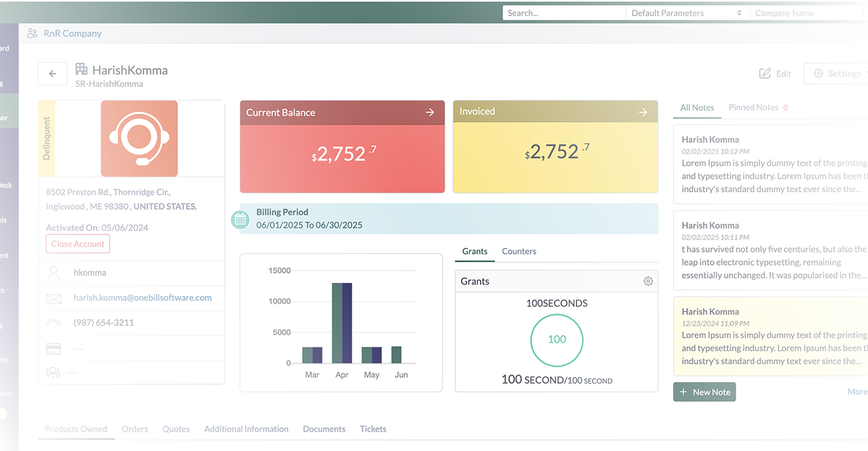
Task: Click the headset customer avatar image
Action: [x=139, y=139]
